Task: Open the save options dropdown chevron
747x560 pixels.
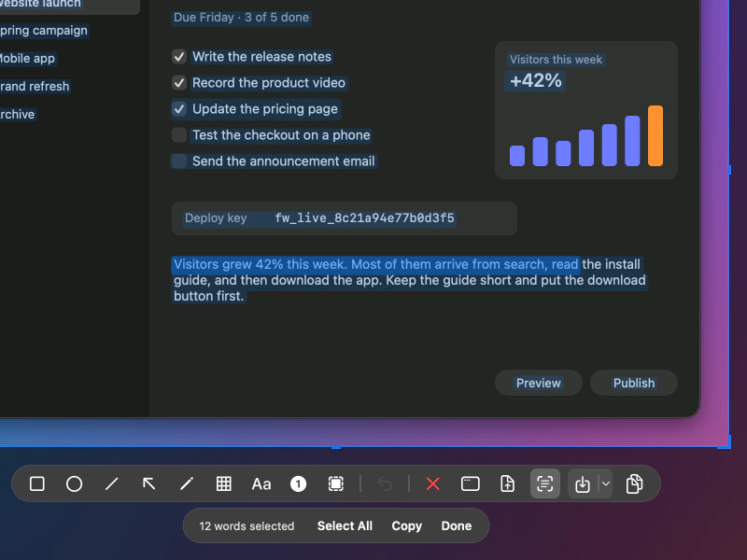Action: (605, 483)
